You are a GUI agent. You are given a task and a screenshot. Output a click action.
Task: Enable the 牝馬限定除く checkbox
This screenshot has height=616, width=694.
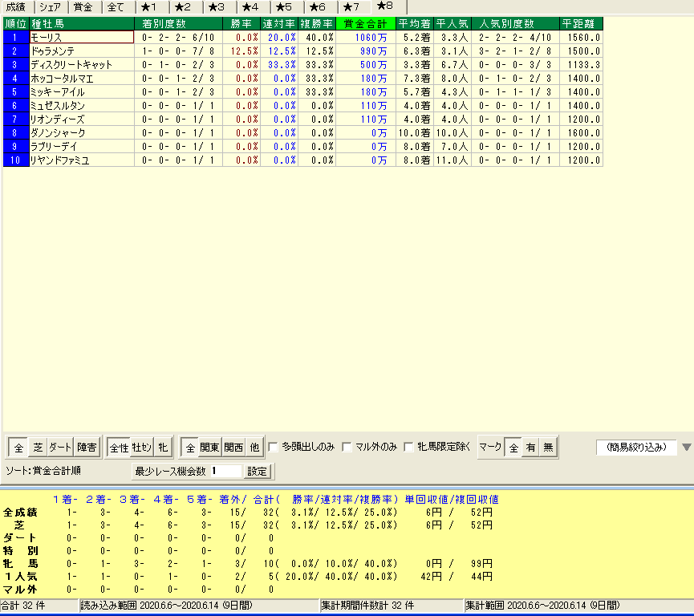[x=409, y=447]
